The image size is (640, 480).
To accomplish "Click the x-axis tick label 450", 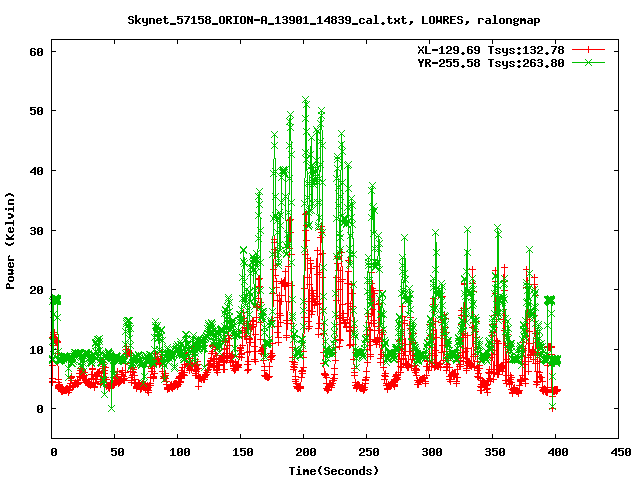I will pos(621,452).
